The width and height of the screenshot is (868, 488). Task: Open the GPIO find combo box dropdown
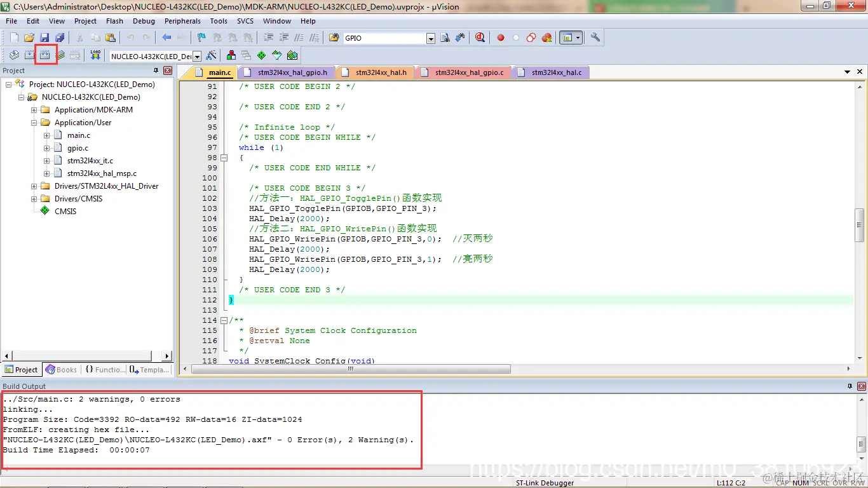431,39
